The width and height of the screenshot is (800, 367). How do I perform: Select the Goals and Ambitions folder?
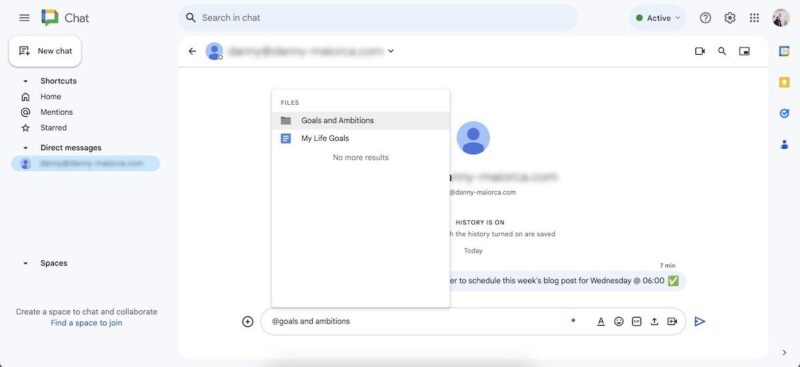(x=361, y=120)
